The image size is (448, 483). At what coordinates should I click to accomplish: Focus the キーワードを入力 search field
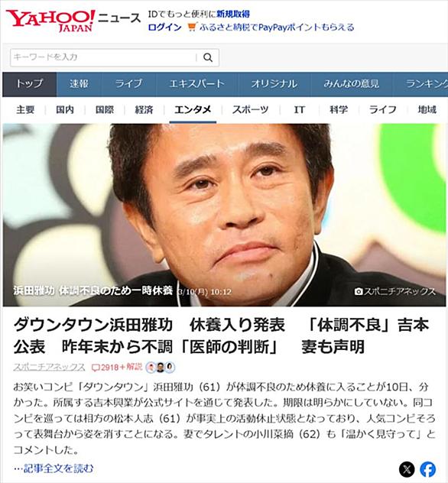[103, 57]
